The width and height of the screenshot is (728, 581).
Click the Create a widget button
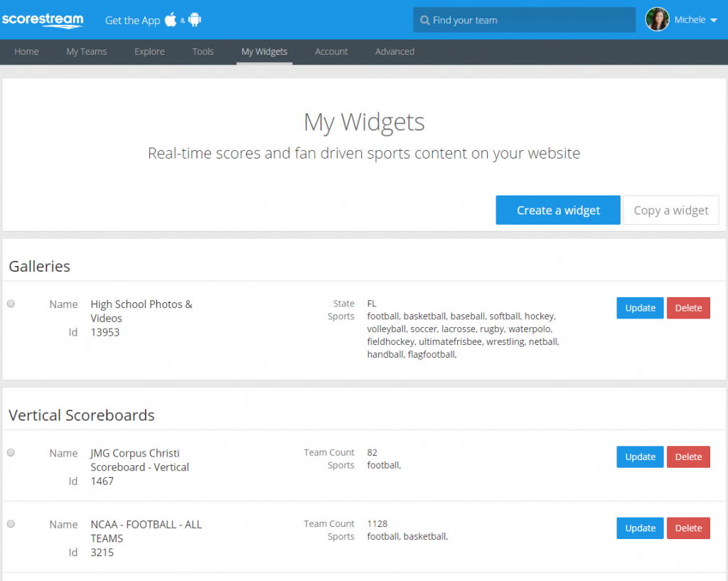pos(558,210)
